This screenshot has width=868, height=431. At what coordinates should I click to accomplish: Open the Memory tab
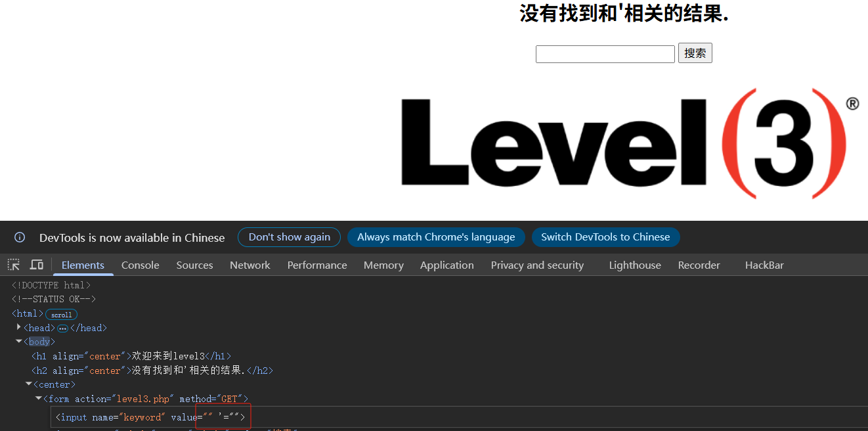click(x=383, y=265)
